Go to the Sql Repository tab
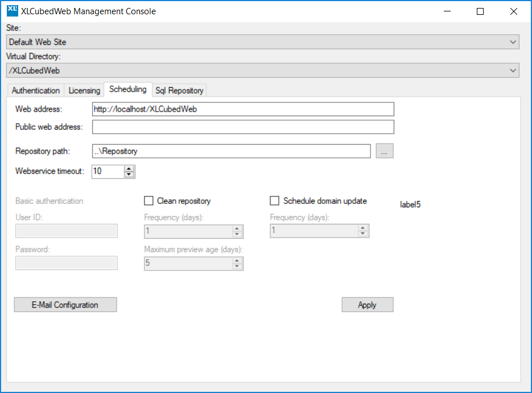This screenshot has height=393, width=532. pyautogui.click(x=179, y=91)
